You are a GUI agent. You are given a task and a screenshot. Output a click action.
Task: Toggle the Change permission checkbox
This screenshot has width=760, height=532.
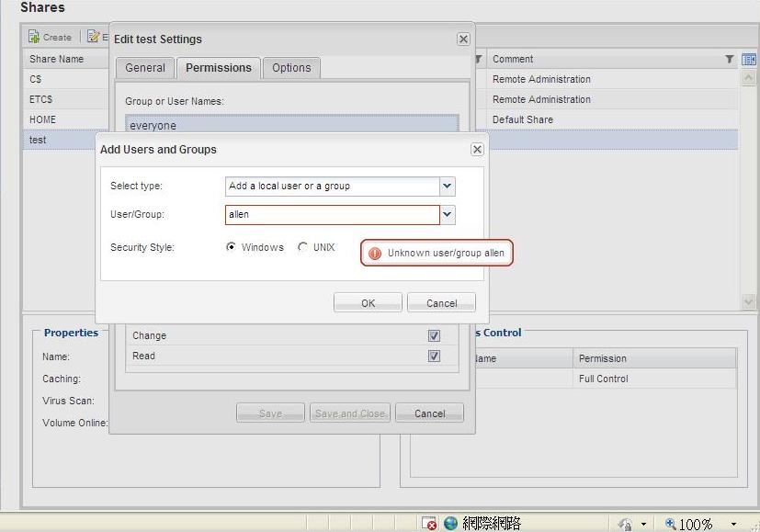[x=434, y=336]
